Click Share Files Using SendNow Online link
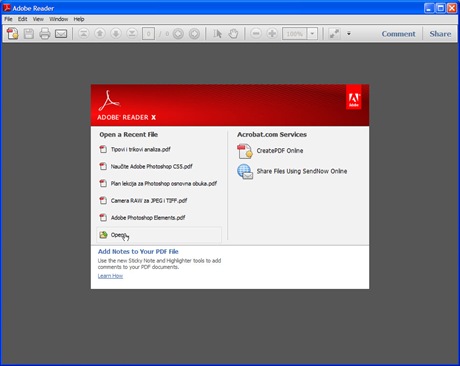 [302, 171]
